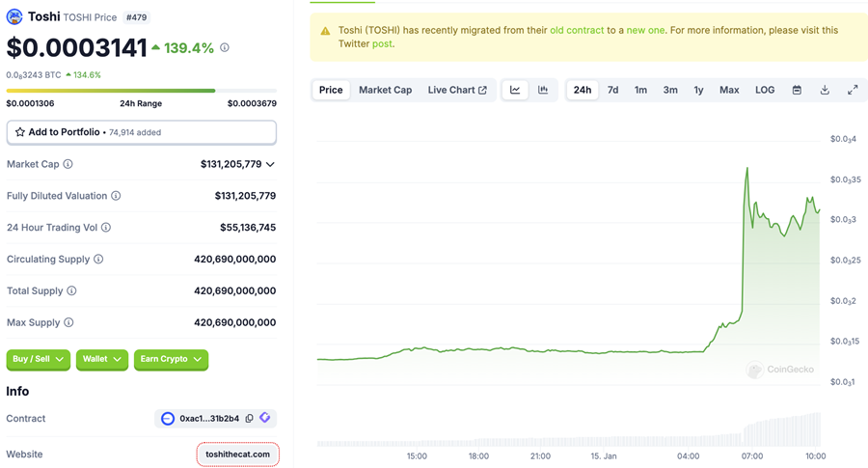Viewport: 868px width, 468px height.
Task: Click the 24h low $0.0001306 value
Action: (x=30, y=103)
